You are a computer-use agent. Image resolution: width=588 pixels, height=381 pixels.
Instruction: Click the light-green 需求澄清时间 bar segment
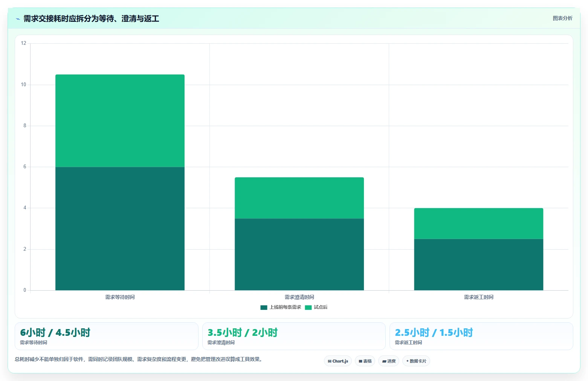(299, 198)
